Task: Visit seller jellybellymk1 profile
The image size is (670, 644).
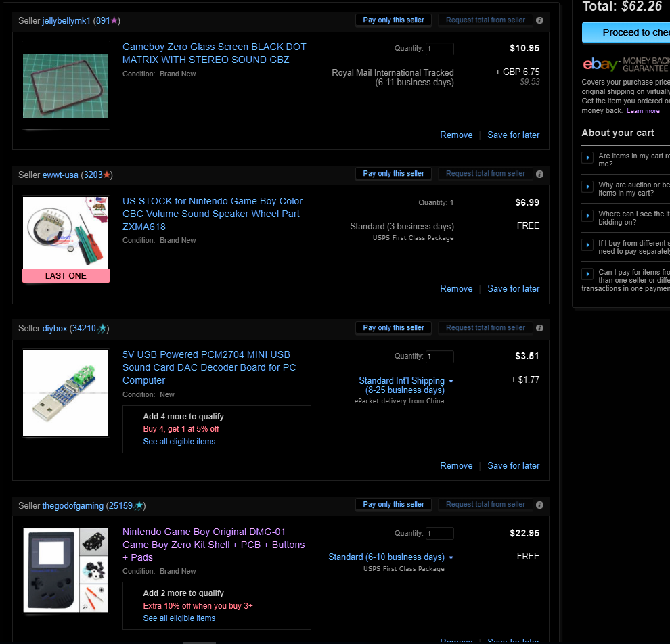Action: coord(66,20)
